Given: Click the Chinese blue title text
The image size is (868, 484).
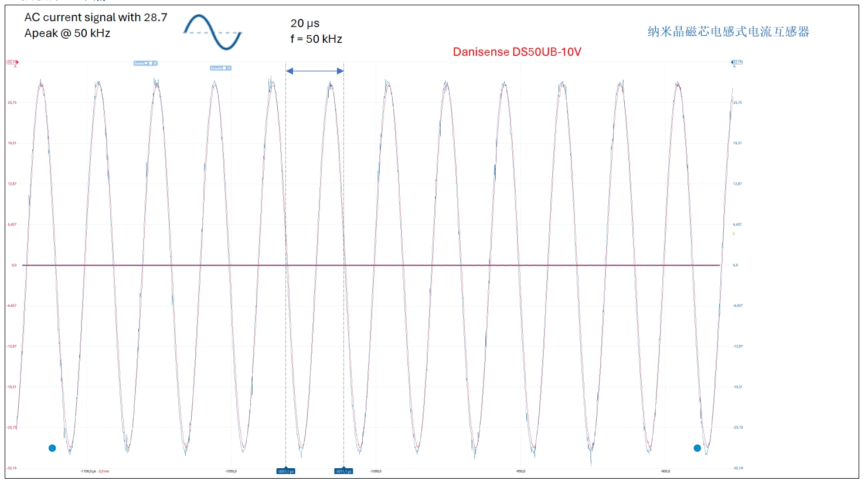Looking at the screenshot, I should pos(729,32).
